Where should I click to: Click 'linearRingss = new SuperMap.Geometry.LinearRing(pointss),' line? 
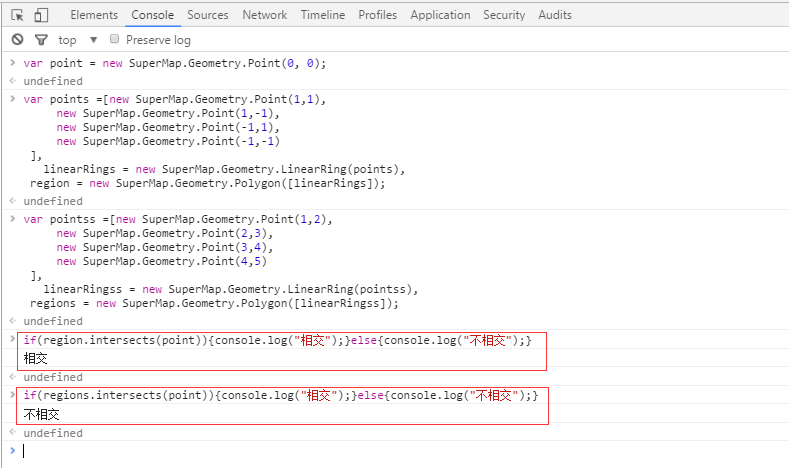click(x=231, y=289)
